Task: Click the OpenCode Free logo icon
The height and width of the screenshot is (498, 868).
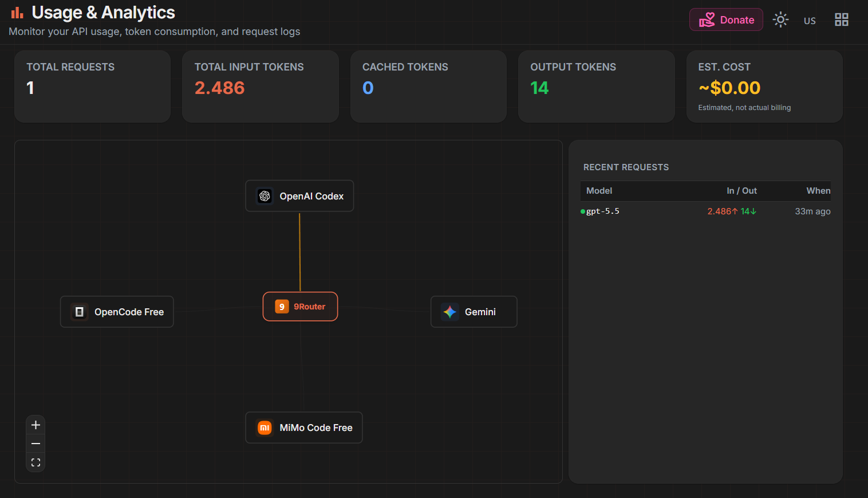Action: [80, 312]
